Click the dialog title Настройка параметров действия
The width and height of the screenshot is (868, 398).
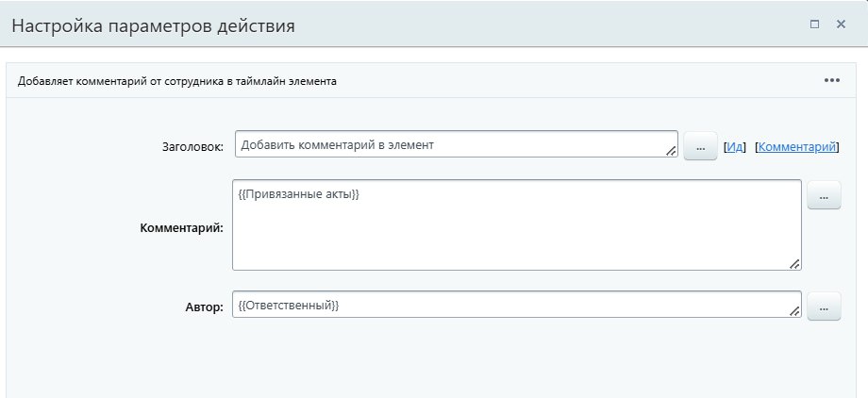tap(153, 25)
